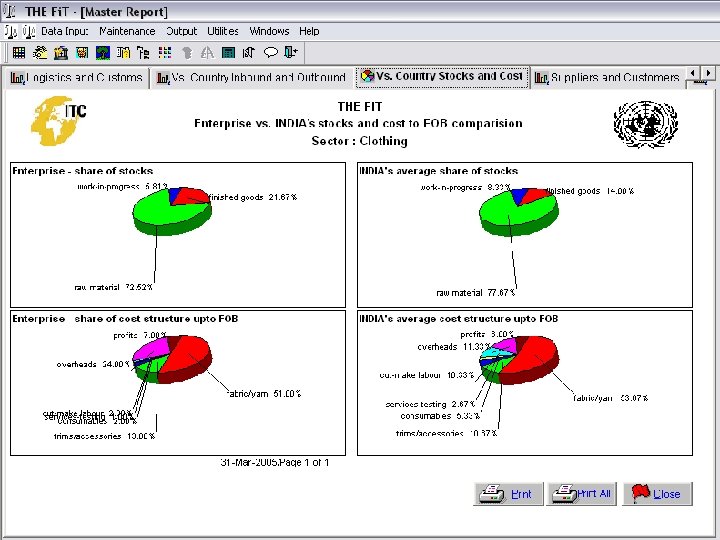Screen dimensions: 720x540
Task: Click the grid table toolbar icon
Action: [x=19, y=53]
